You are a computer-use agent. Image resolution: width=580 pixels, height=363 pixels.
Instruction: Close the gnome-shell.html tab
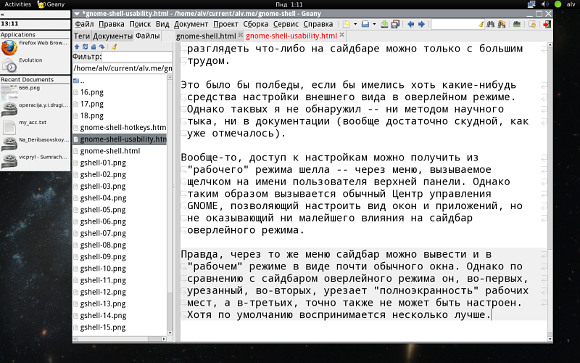[x=240, y=35]
